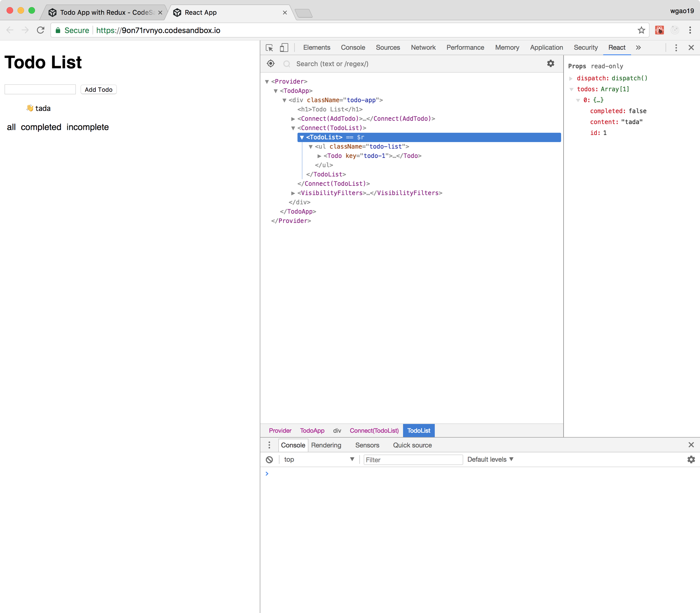The width and height of the screenshot is (700, 613).
Task: Select the completed filter link
Action: 41,127
